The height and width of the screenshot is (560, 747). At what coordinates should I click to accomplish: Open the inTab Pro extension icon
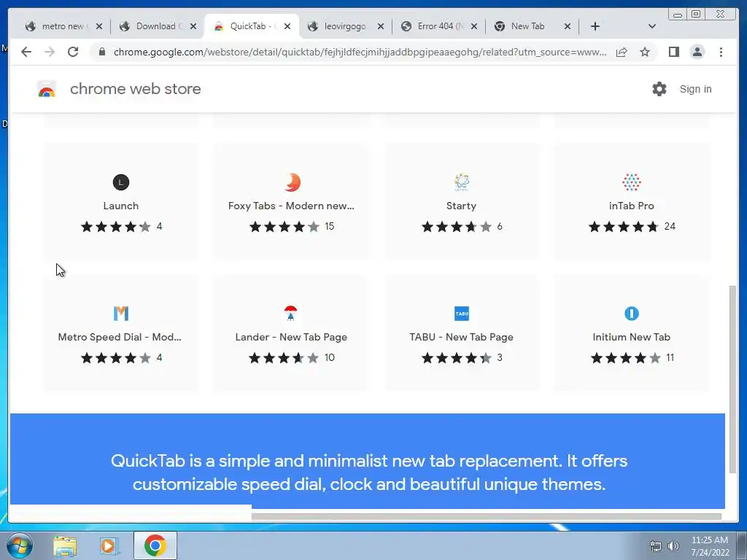click(631, 182)
